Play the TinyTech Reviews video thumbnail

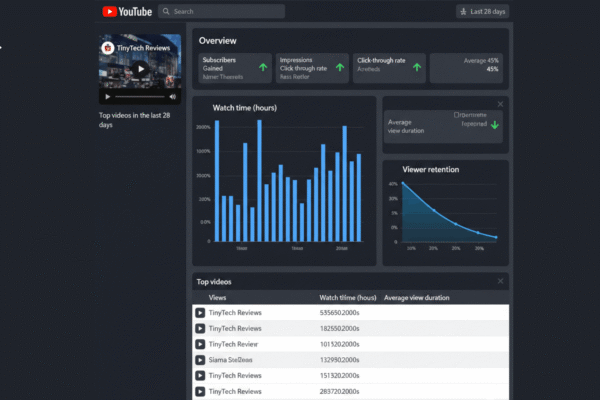[140, 69]
